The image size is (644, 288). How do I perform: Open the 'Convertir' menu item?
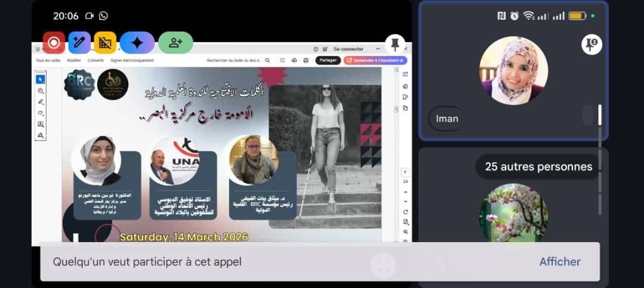[x=96, y=60]
